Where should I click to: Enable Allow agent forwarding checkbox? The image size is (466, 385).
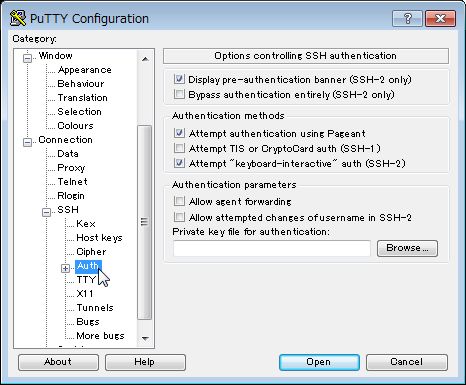179,201
